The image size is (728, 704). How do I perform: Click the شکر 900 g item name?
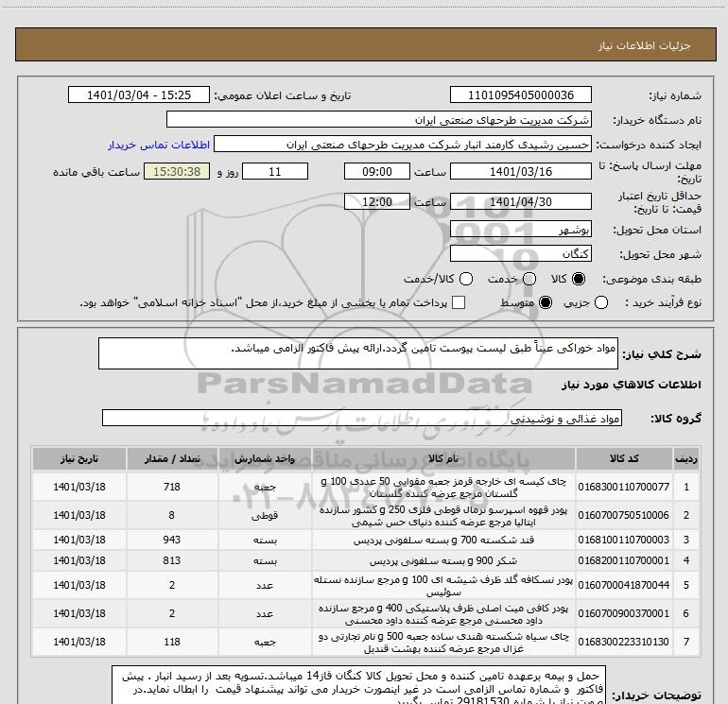443,561
